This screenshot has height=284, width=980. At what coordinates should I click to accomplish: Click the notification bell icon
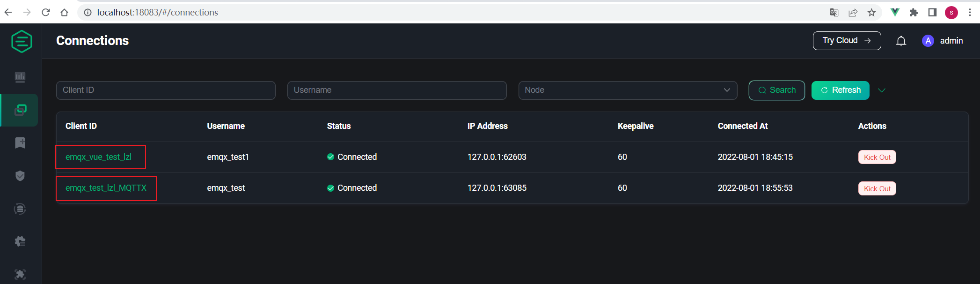[x=901, y=41]
